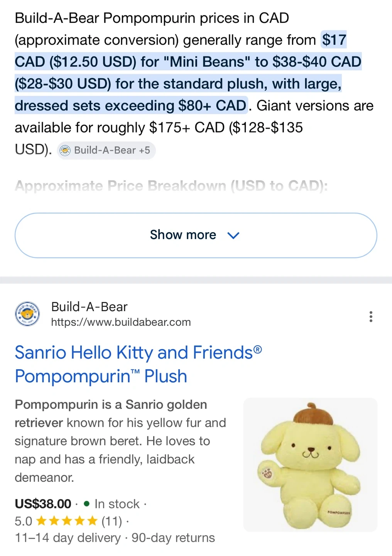Click the five-star rating icons
Viewport: 392px width, 556px height.
[67, 522]
